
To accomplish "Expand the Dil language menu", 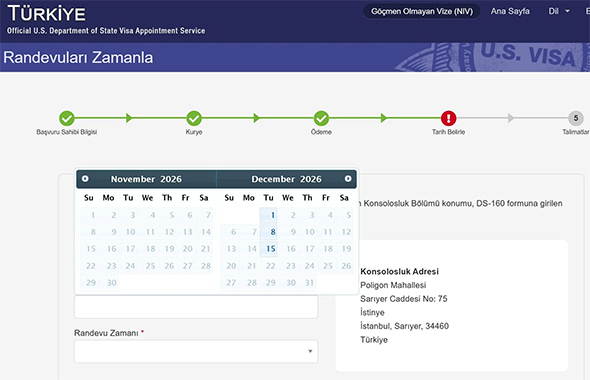I will pyautogui.click(x=559, y=11).
